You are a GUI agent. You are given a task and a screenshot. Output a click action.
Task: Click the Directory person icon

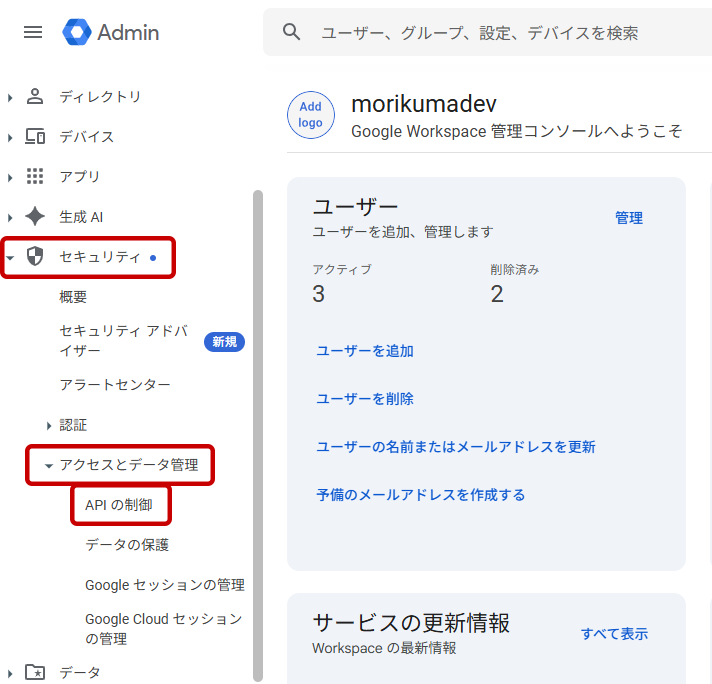coord(35,97)
